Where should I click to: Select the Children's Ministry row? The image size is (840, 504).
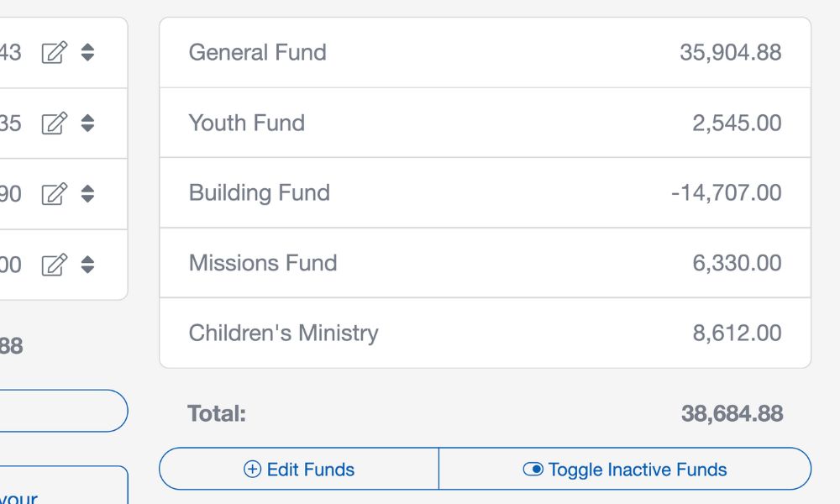[x=486, y=333]
